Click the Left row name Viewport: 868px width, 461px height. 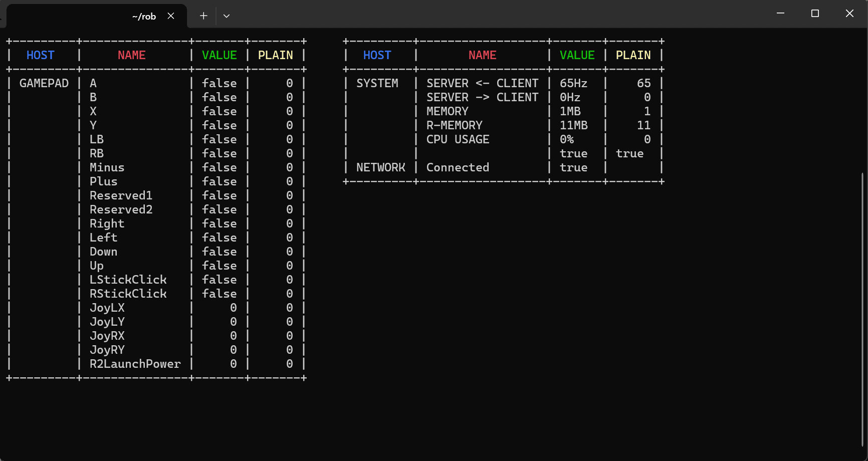(x=103, y=238)
